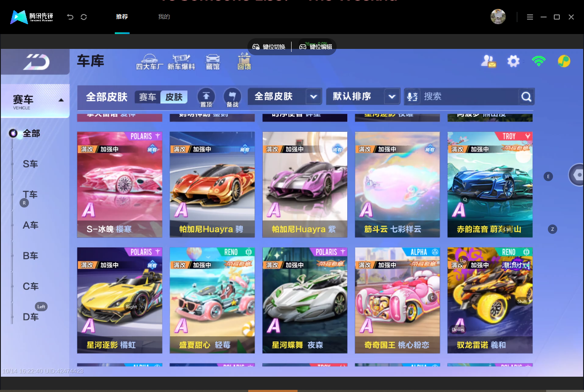
Task: Switch to the 我的 tab
Action: click(x=164, y=17)
